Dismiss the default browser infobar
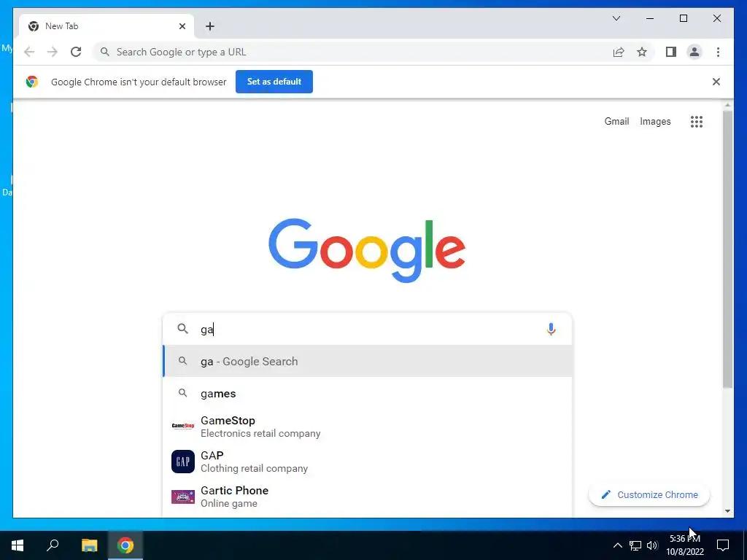747x560 pixels. 716,82
